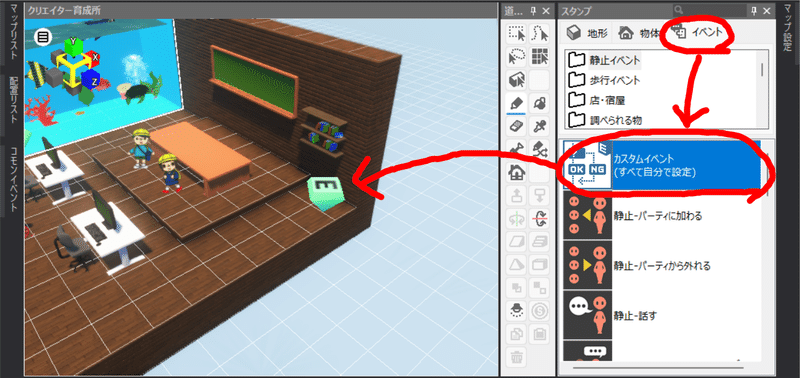Open the 静止イベント folder
Viewport: 800px width, 378px height.
(x=605, y=61)
